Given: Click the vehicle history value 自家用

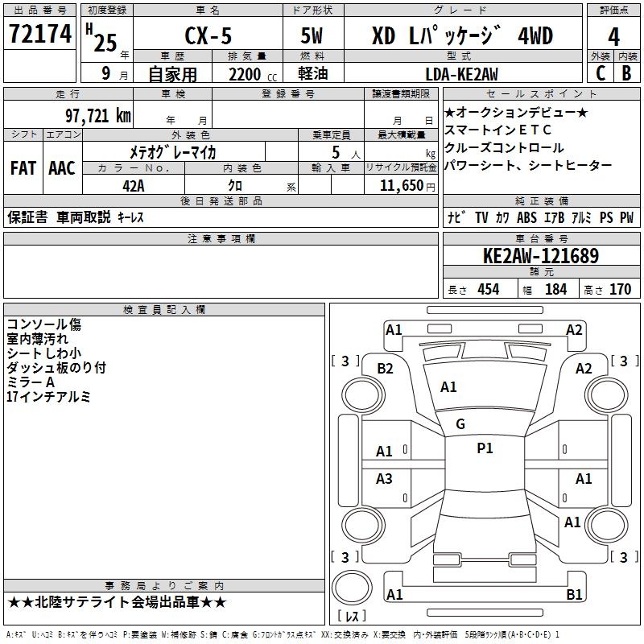Looking at the screenshot, I should pos(172,74).
